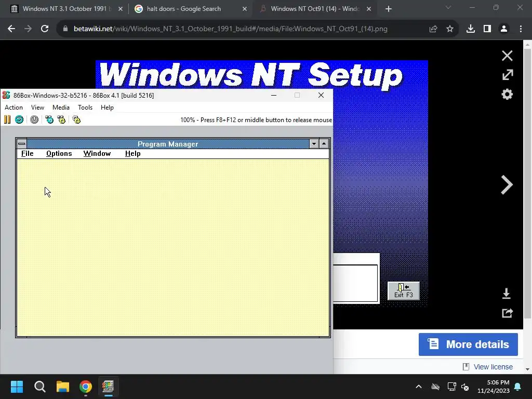Viewport: 532px width, 399px height.
Task: Bookmark this page with star
Action: [x=450, y=29]
